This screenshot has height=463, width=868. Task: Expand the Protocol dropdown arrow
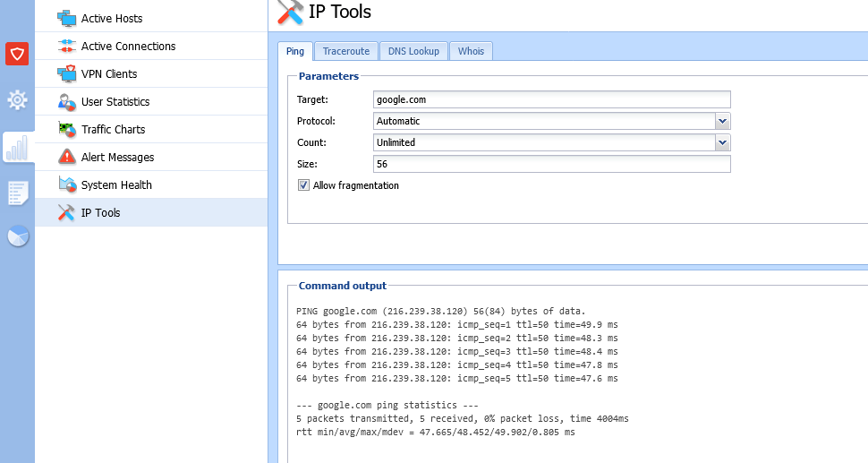(x=723, y=121)
